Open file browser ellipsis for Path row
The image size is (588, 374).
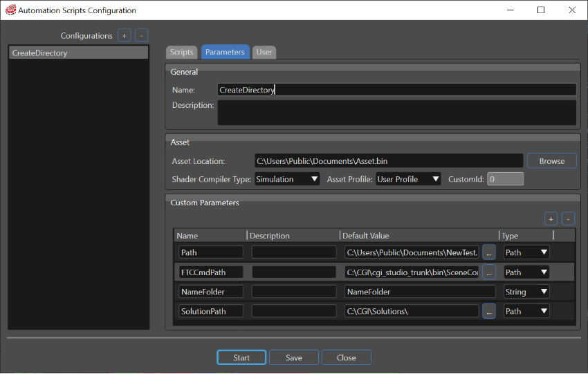[489, 252]
